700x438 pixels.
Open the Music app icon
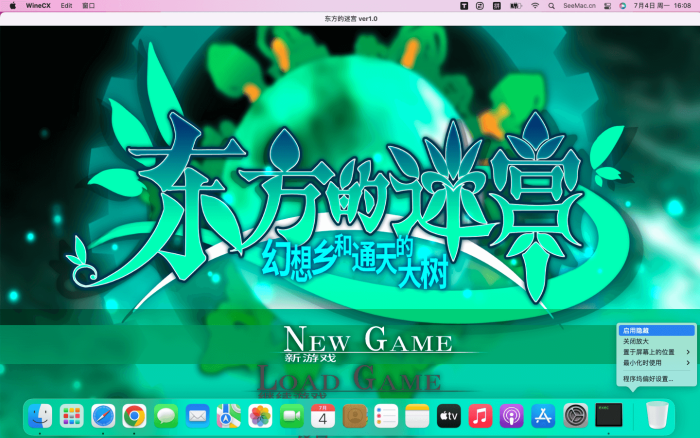480,415
